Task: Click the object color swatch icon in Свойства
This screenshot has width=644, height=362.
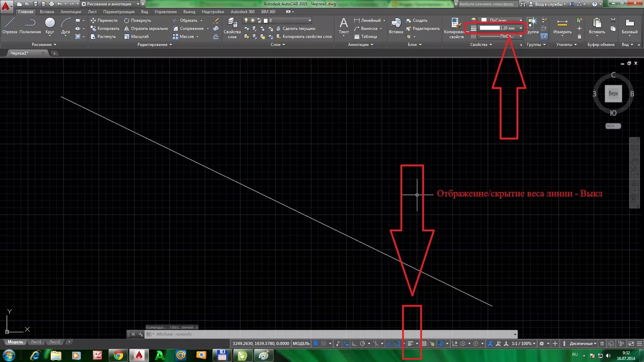Action: pos(474,20)
